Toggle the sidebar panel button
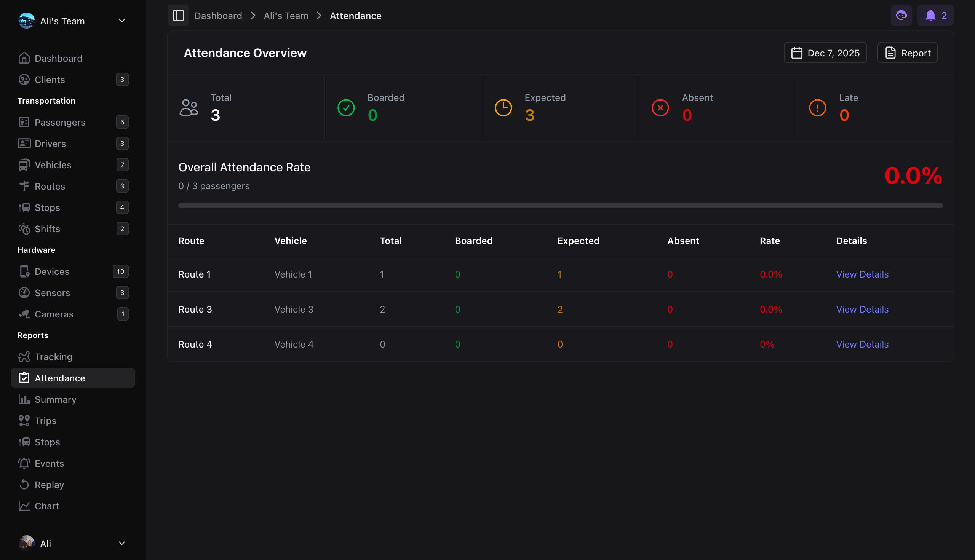Viewport: 975px width, 560px height. pos(178,16)
